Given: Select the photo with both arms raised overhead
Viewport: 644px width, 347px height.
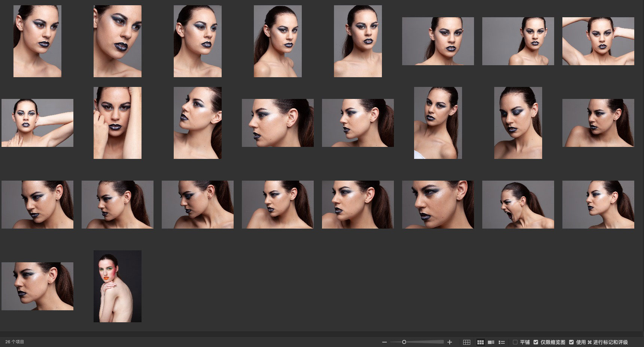Looking at the screenshot, I should (x=598, y=41).
